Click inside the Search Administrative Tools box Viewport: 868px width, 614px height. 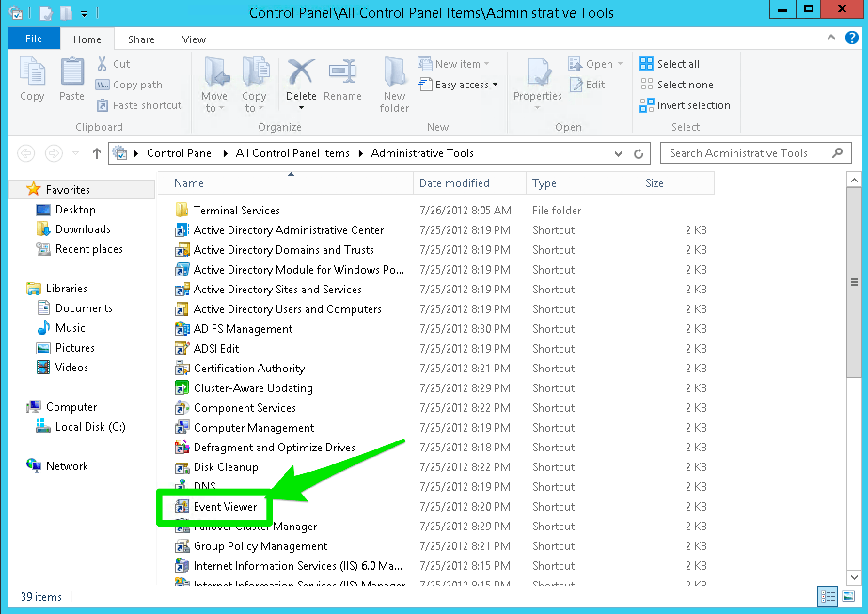pos(748,153)
